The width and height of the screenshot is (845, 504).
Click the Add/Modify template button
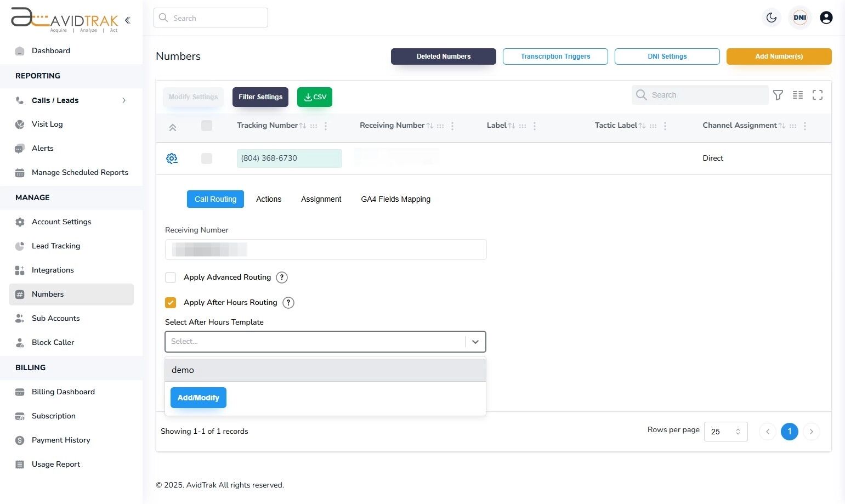[x=199, y=398]
